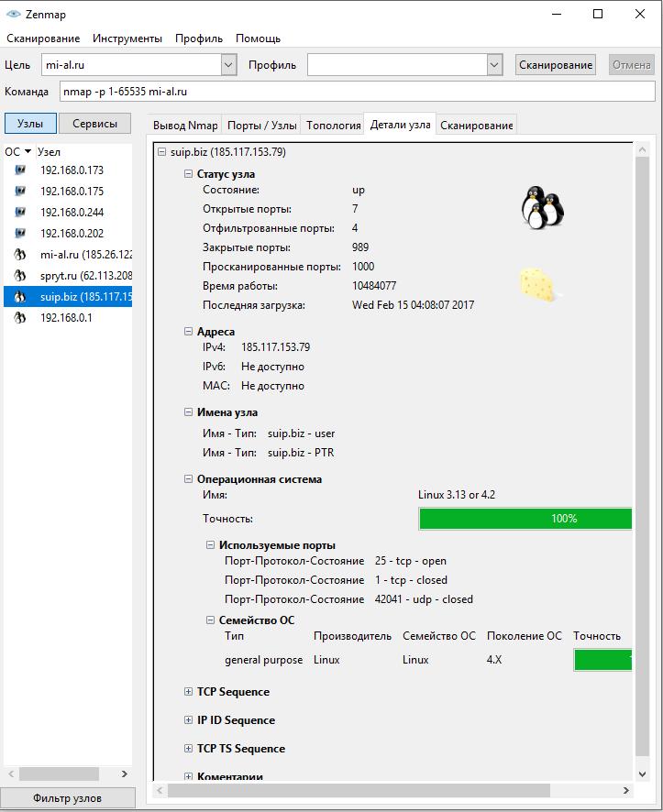Open the Инструменты menu

[127, 38]
